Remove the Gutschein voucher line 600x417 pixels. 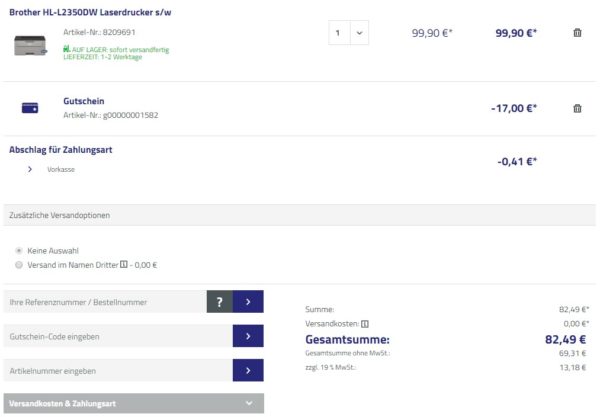coord(577,108)
